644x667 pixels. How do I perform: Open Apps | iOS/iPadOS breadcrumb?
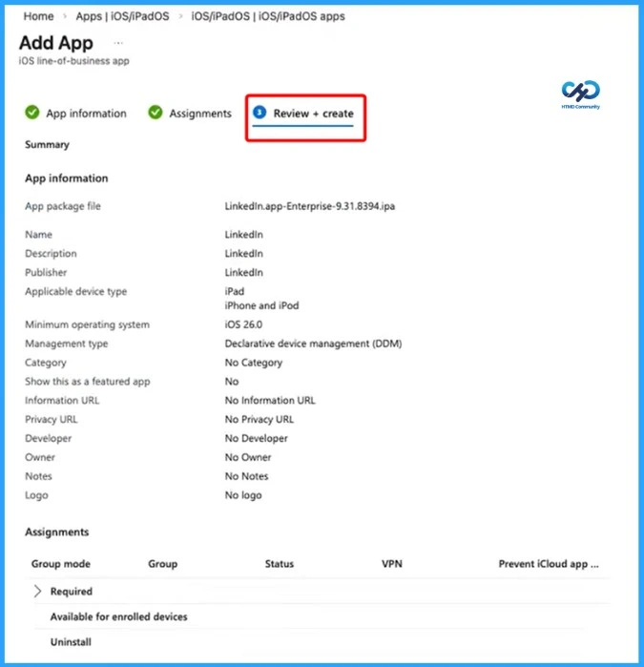(x=122, y=16)
